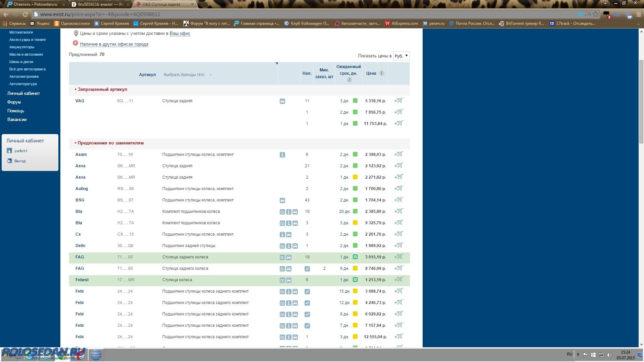Click Выход link in Личный кабинет
The height and width of the screenshot is (362, 644).
coord(20,161)
